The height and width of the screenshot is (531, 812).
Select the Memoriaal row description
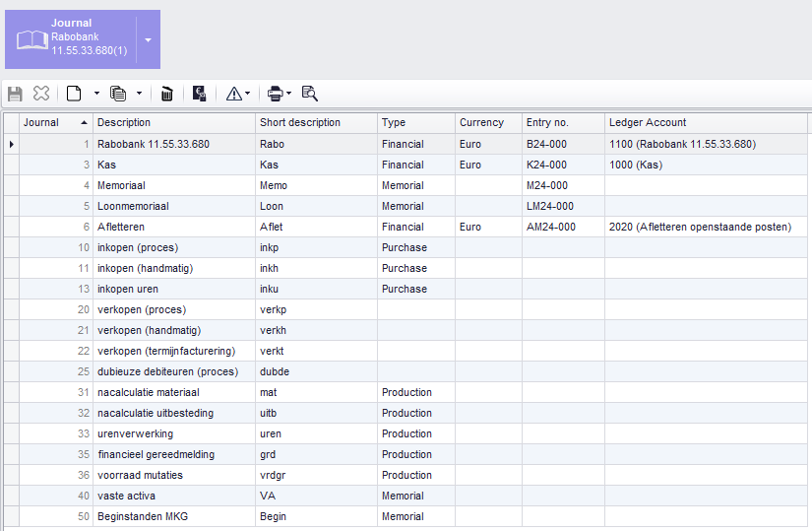(x=174, y=185)
